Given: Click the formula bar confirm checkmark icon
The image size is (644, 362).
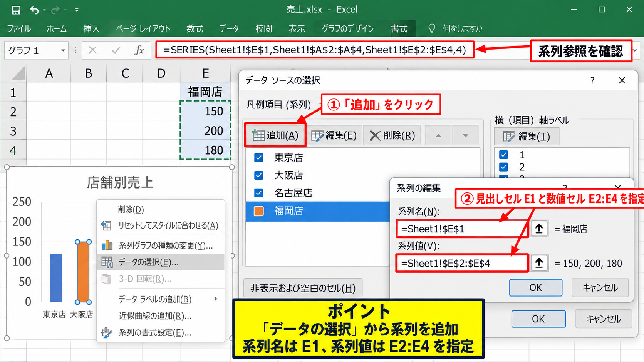Looking at the screenshot, I should 116,50.
